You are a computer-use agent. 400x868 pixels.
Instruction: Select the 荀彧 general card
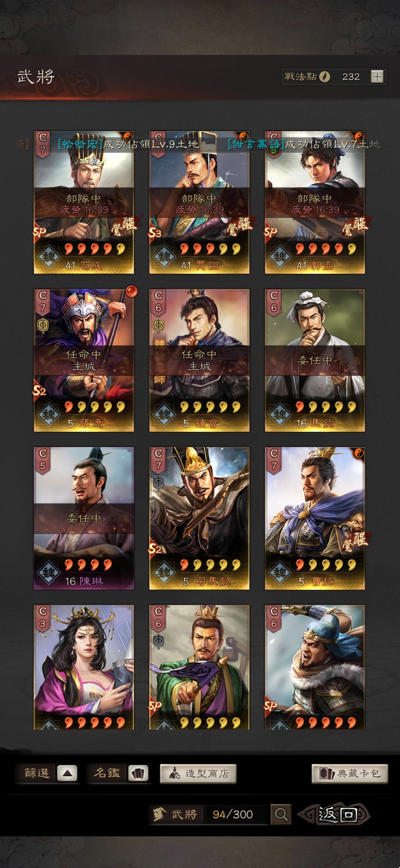click(x=84, y=202)
